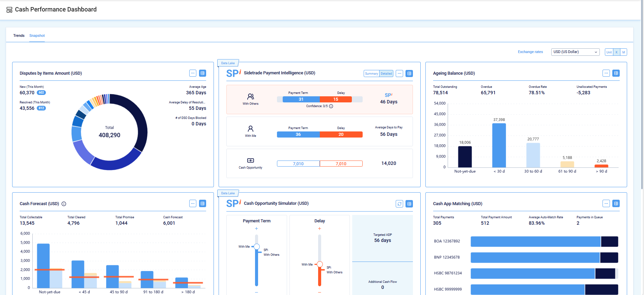This screenshot has width=644, height=295.
Task: Click the donut chart Total 408,290 center
Action: [x=109, y=132]
